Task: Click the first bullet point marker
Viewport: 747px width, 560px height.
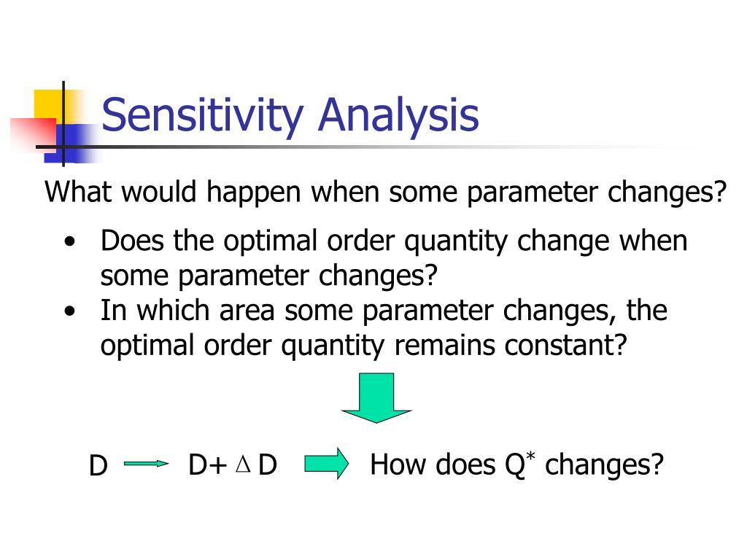Action: tap(70, 241)
